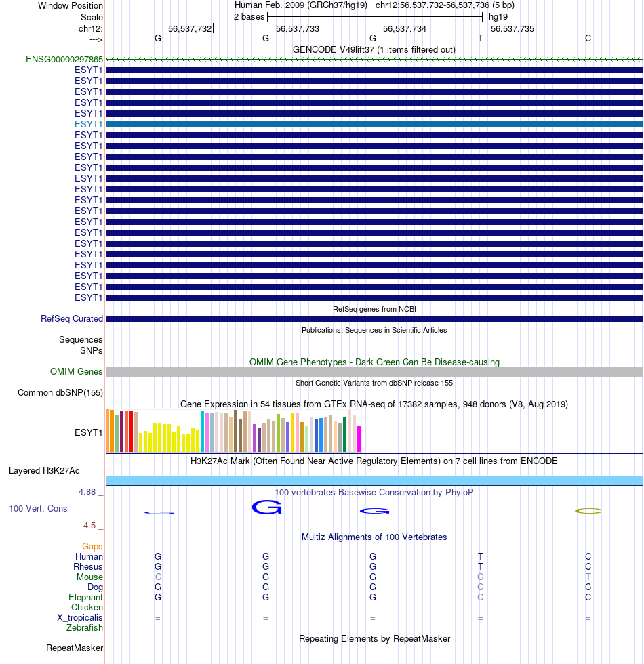Click position marker 56,537,735 on ruler
Screen dimensions: 644x664
[x=512, y=28]
